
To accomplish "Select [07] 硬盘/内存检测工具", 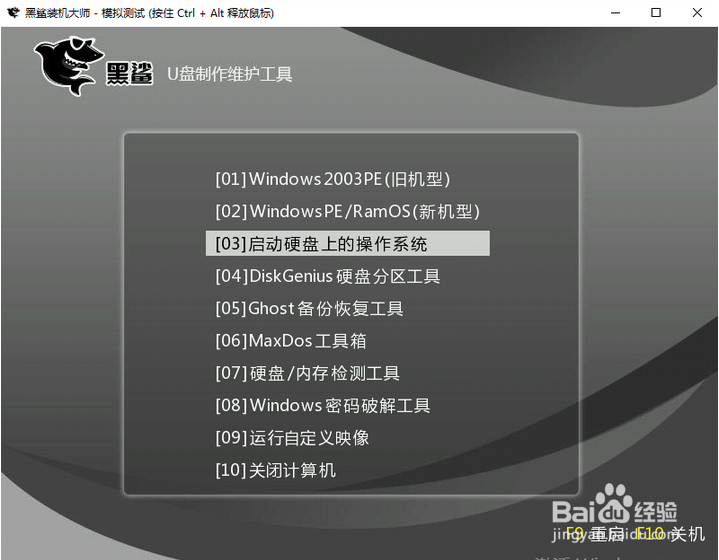I will point(308,373).
